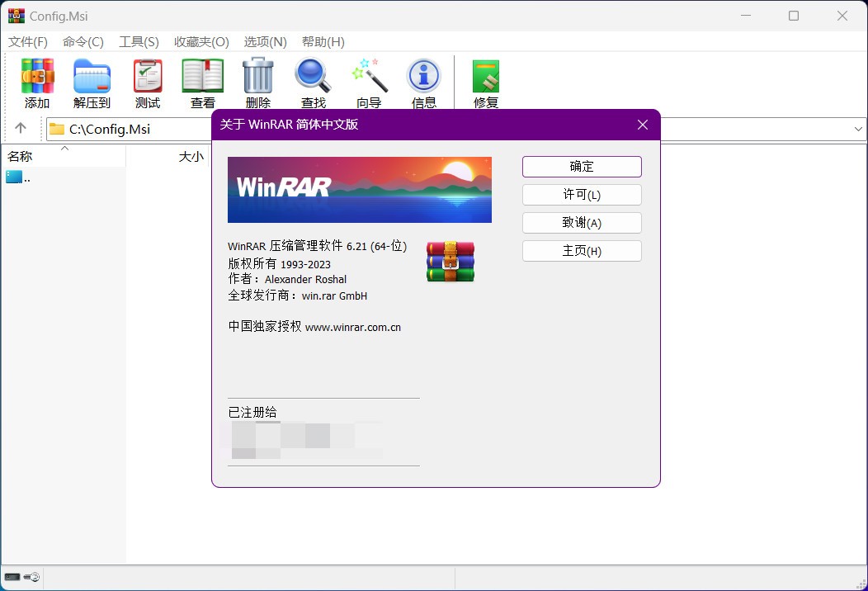Click the WinRAR books logo in About dialog

pyautogui.click(x=451, y=262)
